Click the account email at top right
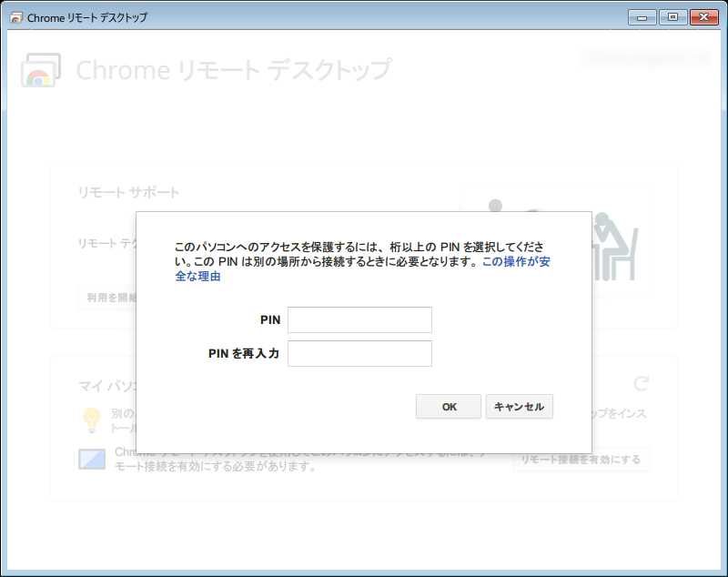Viewport: 728px width, 577px height. [644, 58]
